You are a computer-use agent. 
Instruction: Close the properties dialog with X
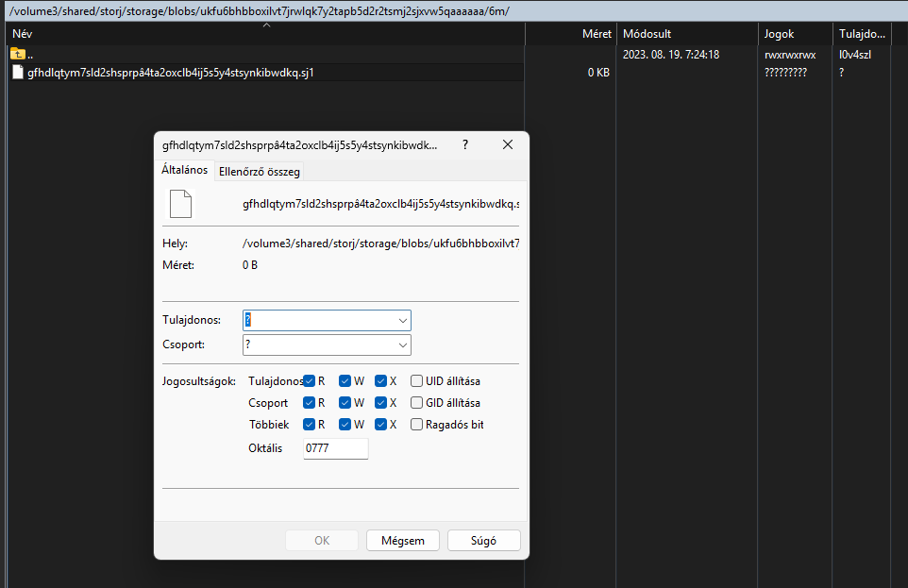507,145
